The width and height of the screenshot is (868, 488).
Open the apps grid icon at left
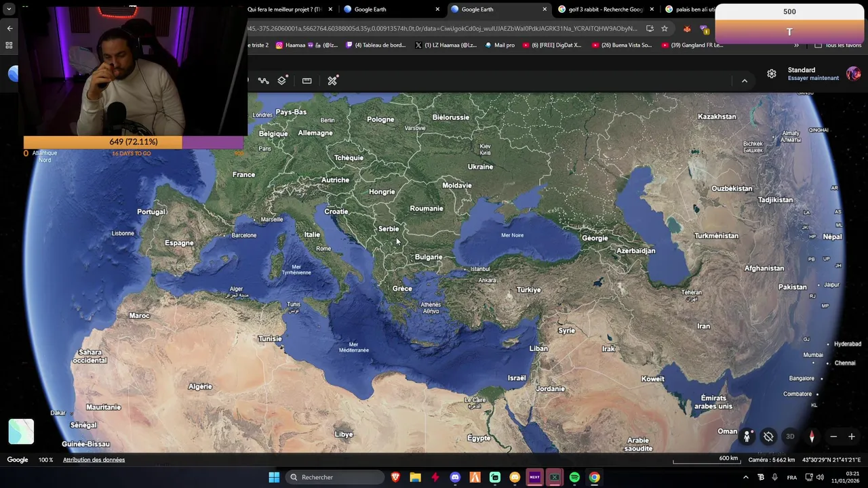click(9, 45)
